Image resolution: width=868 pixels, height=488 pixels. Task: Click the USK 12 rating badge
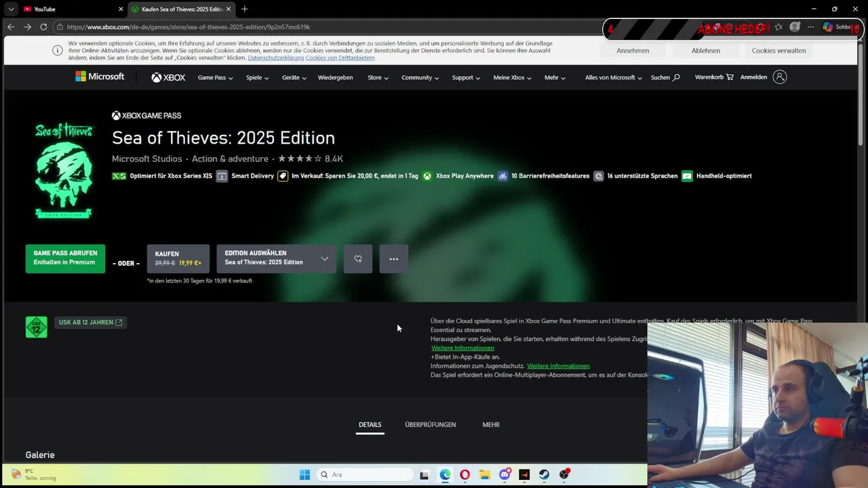(x=37, y=327)
